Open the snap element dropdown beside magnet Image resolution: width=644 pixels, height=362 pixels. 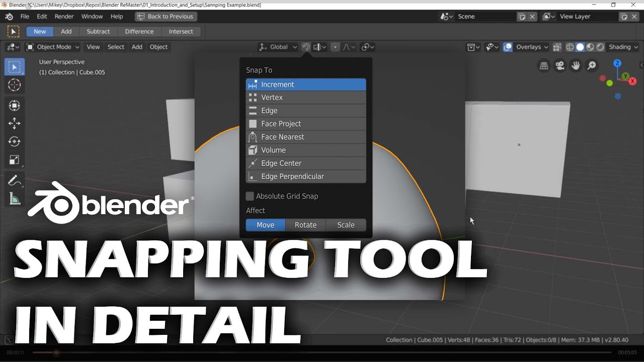(319, 47)
